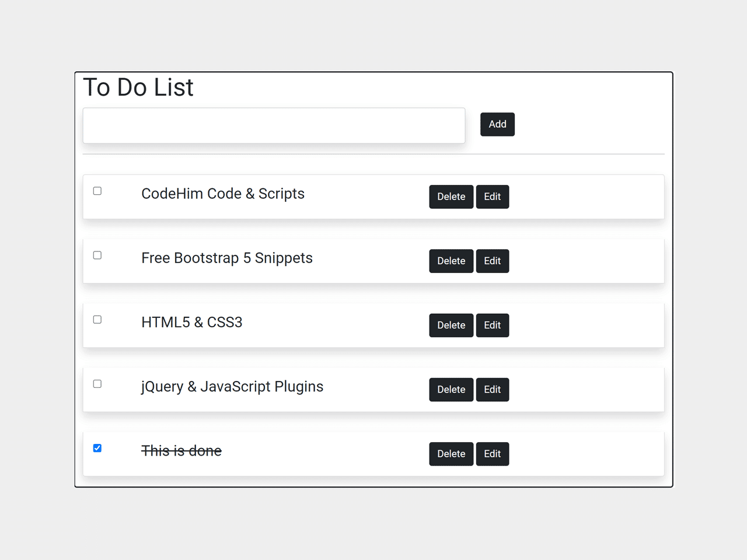
Task: Select the 'HTML5 & CSS3' task text
Action: click(191, 322)
